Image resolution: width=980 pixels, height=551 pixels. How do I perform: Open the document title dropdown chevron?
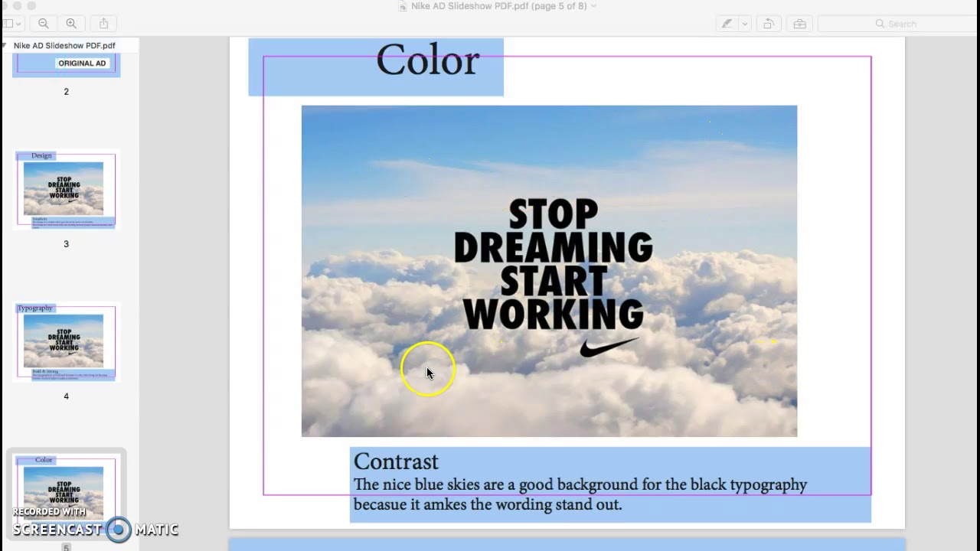coord(593,6)
